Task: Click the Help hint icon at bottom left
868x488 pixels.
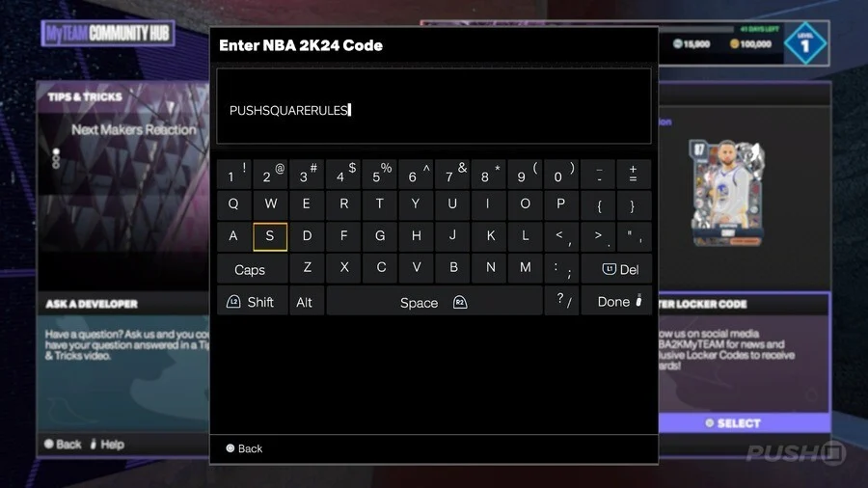Action: [x=93, y=445]
